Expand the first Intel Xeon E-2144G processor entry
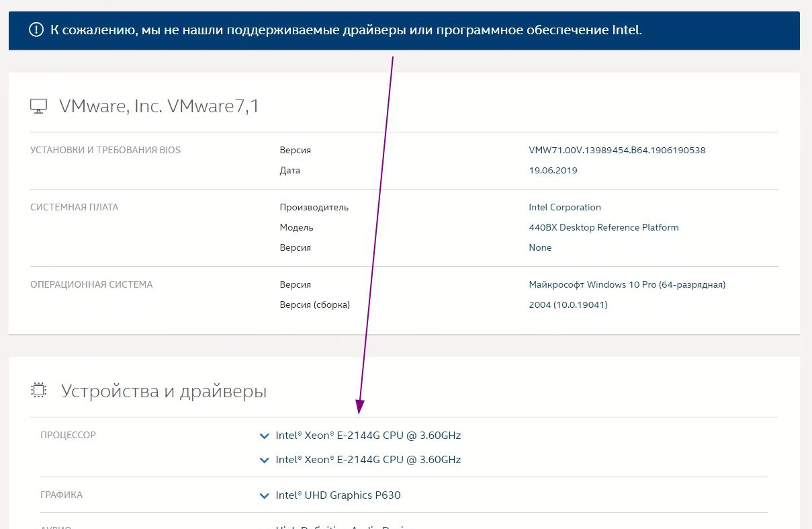Screen dimensions: 812x529 pyautogui.click(x=264, y=436)
